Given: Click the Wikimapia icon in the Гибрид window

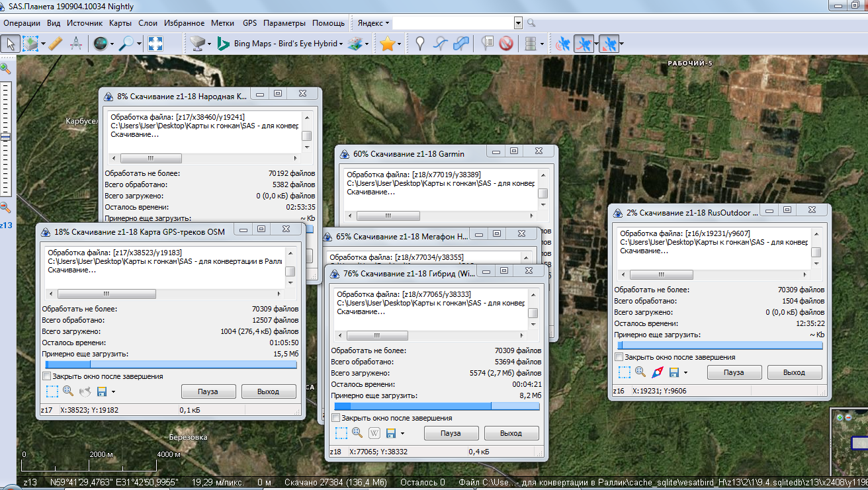Looking at the screenshot, I should pos(374,433).
